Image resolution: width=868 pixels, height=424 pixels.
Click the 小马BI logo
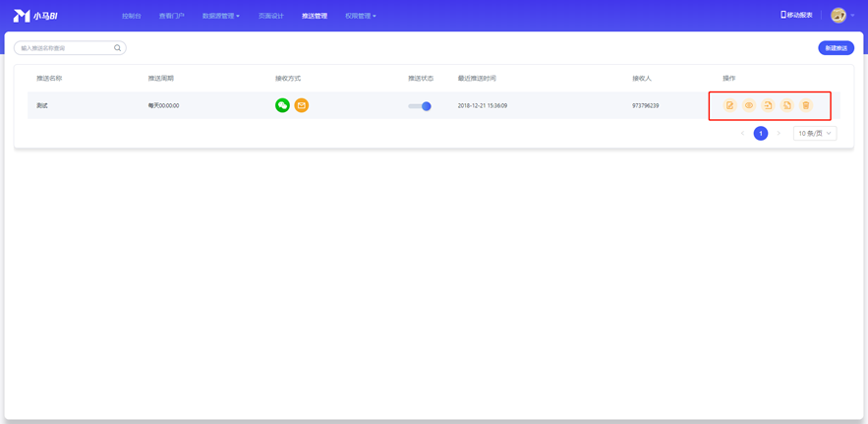point(35,16)
